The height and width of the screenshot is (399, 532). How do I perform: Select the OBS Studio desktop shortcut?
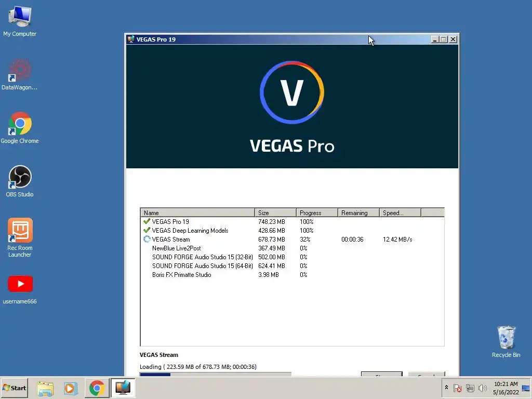[20, 181]
